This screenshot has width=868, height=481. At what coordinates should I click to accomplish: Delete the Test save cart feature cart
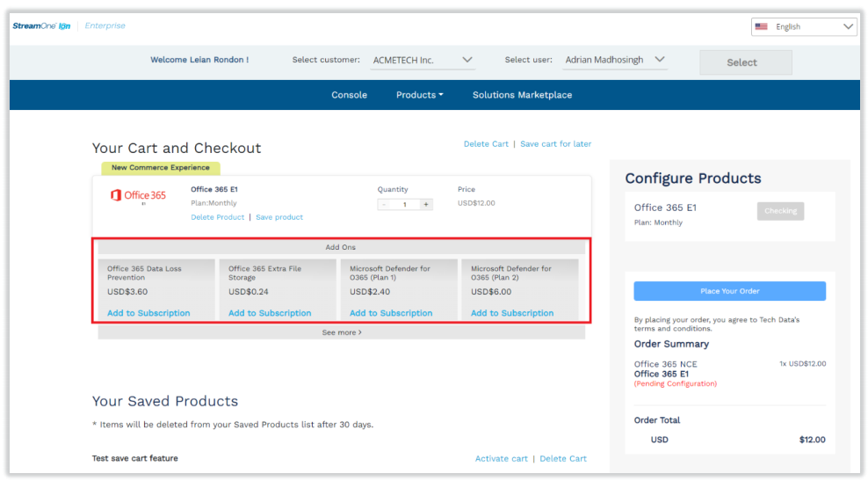click(x=563, y=459)
